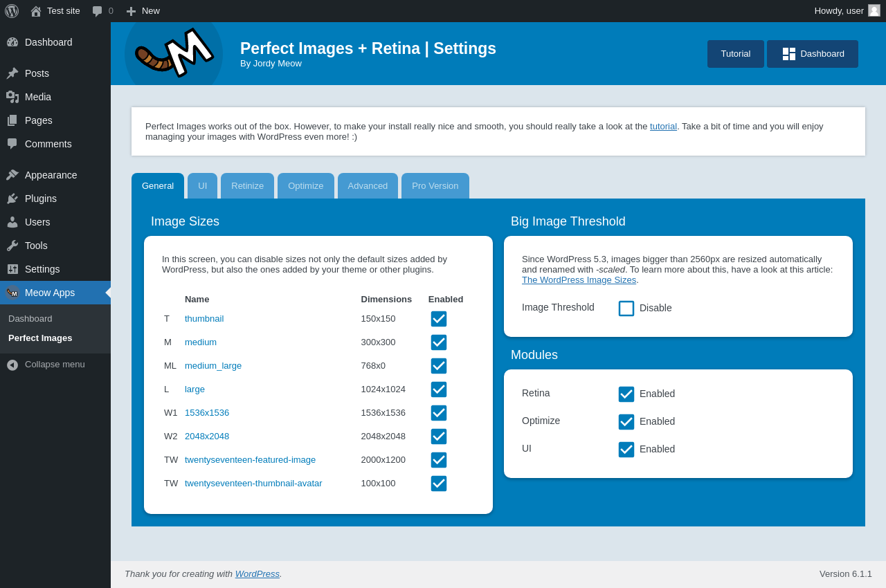Disable the medium_large size checkbox
This screenshot has width=886, height=588.
[x=439, y=366]
